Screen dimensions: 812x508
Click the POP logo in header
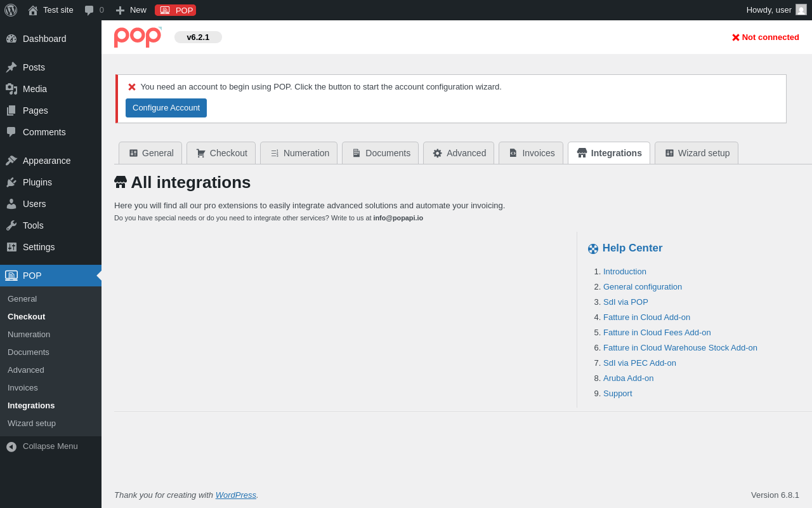click(x=138, y=37)
